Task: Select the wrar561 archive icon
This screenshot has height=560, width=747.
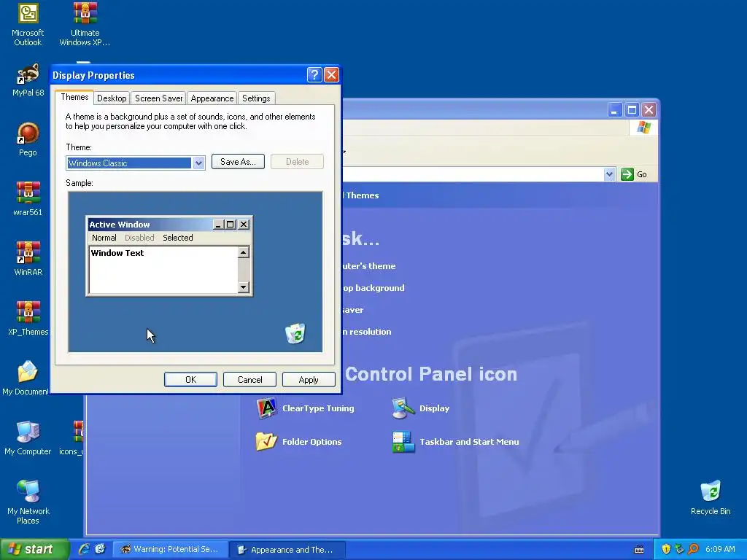Action: point(28,199)
